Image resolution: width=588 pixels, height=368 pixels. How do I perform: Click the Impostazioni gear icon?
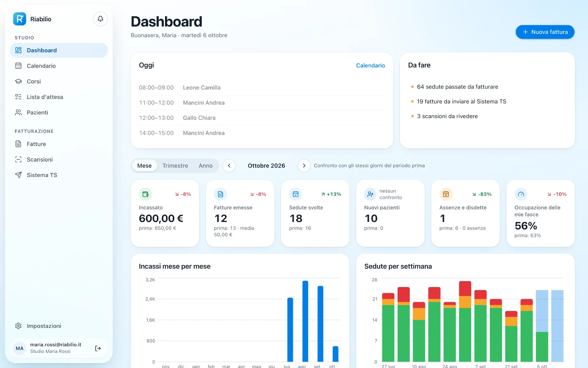point(18,326)
